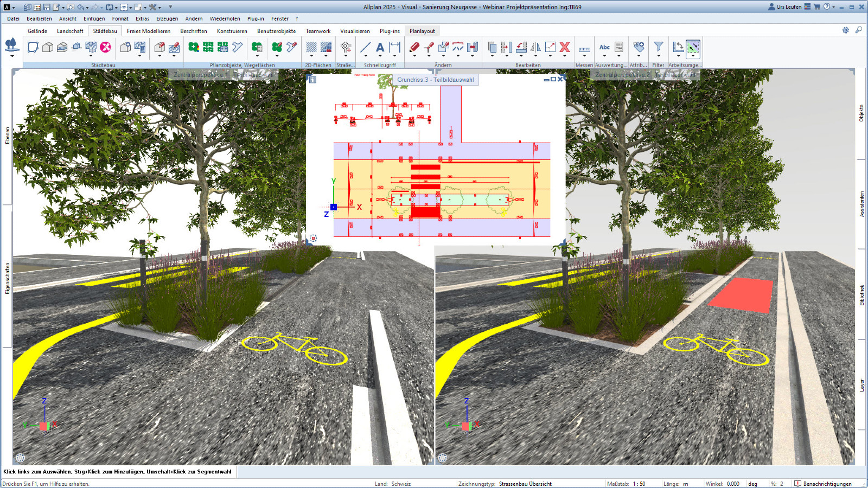
Task: Open the dropdown arrow below the Abc icon
Action: 604,56
